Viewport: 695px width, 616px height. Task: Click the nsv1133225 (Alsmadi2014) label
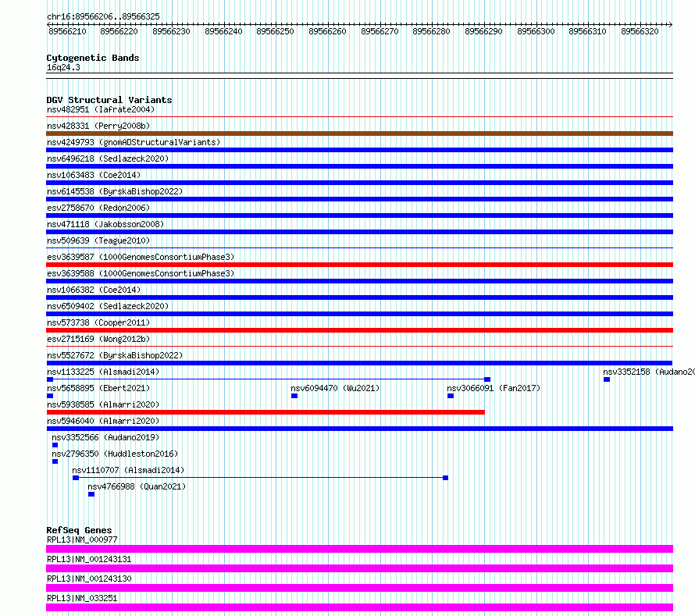pyautogui.click(x=103, y=372)
